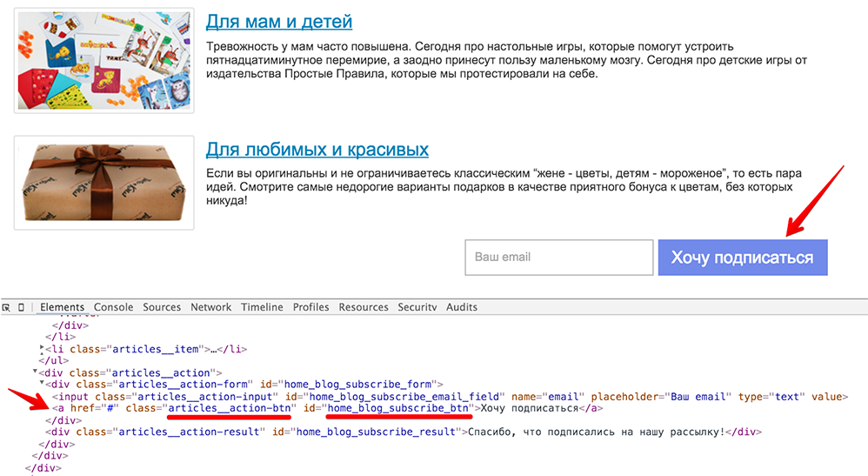This screenshot has height=476, width=868.
Task: Focus the 'Ваш email' input field
Action: tap(559, 257)
